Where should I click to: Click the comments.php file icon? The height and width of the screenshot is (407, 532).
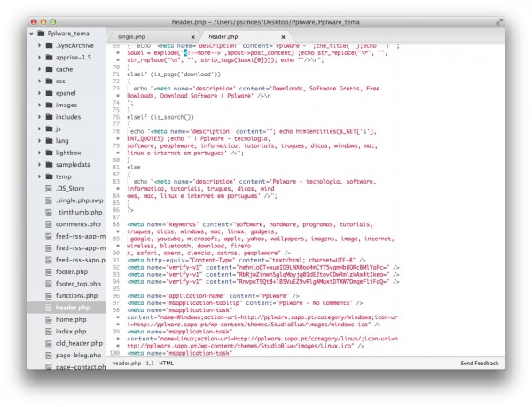49,224
